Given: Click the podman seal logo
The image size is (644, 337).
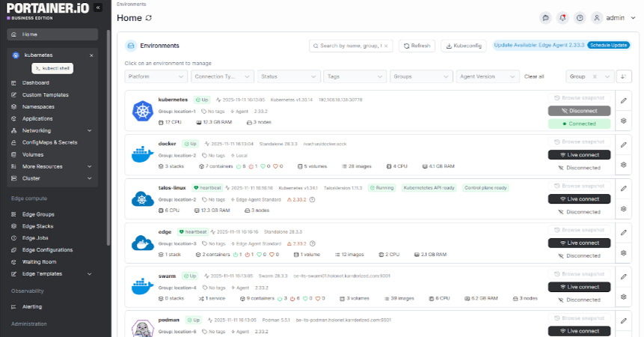Looking at the screenshot, I should 143,330.
